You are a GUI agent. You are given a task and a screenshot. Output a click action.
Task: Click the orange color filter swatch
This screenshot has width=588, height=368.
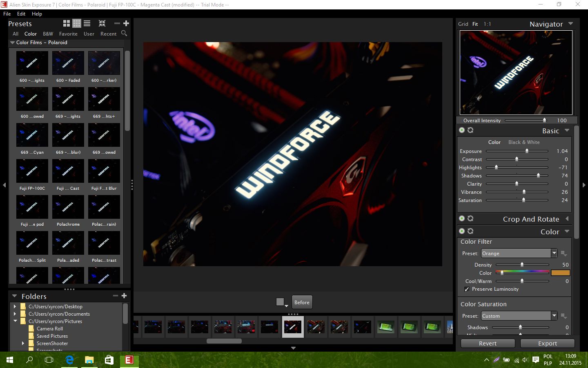click(x=560, y=273)
